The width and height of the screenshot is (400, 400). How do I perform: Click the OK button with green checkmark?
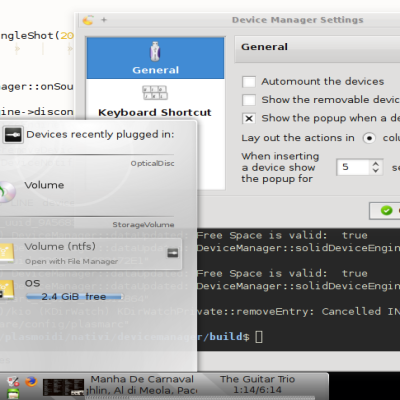[385, 211]
